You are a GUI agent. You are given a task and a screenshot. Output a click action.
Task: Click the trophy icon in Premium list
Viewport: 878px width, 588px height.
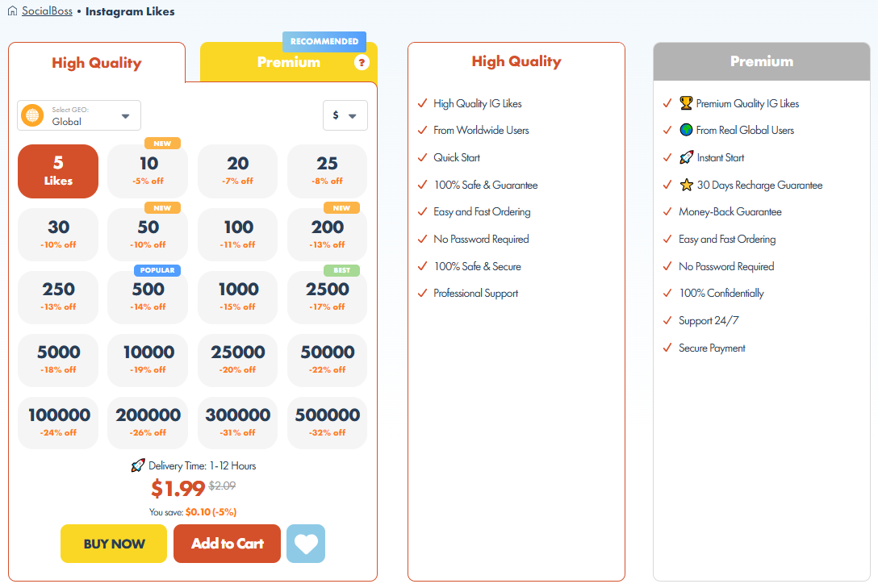(686, 103)
